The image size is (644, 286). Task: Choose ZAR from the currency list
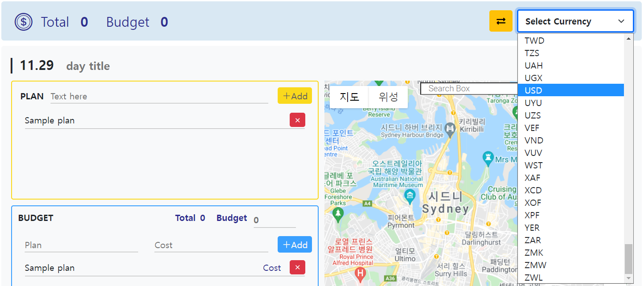point(571,240)
